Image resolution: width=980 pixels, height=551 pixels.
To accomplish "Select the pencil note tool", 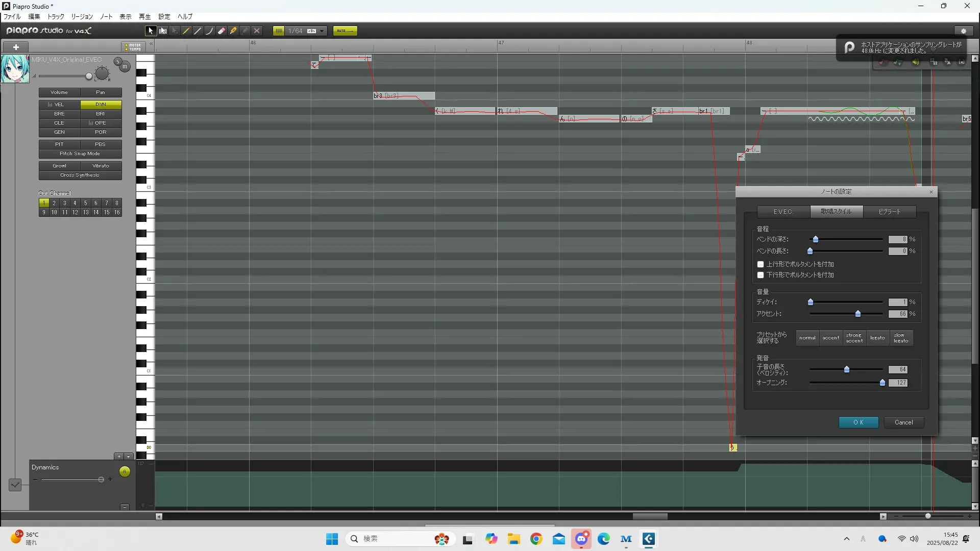I will click(x=186, y=31).
